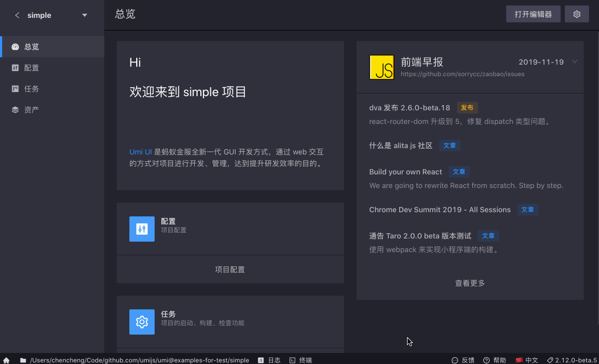Open the sorrycc/zaobao issues URL

[x=462, y=74]
